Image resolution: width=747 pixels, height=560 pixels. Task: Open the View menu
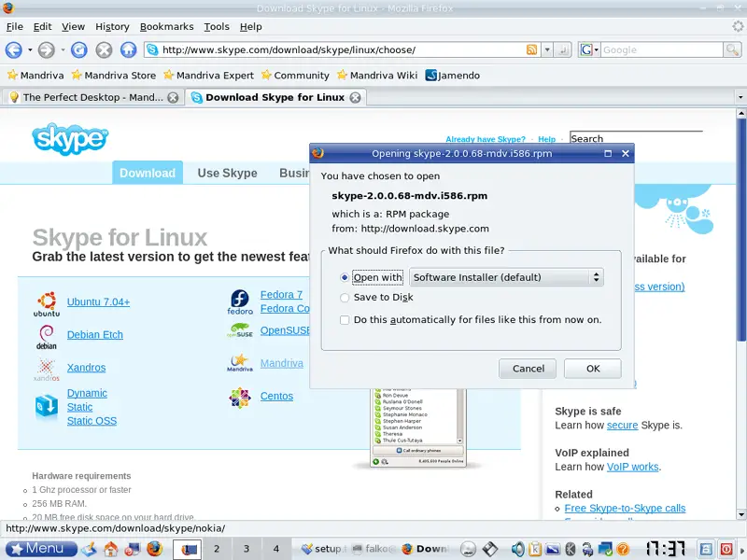pos(73,27)
